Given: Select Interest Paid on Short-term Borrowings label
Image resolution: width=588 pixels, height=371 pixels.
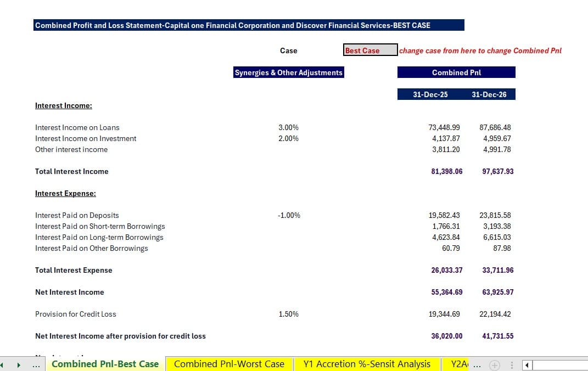Looking at the screenshot, I should click(x=100, y=226).
